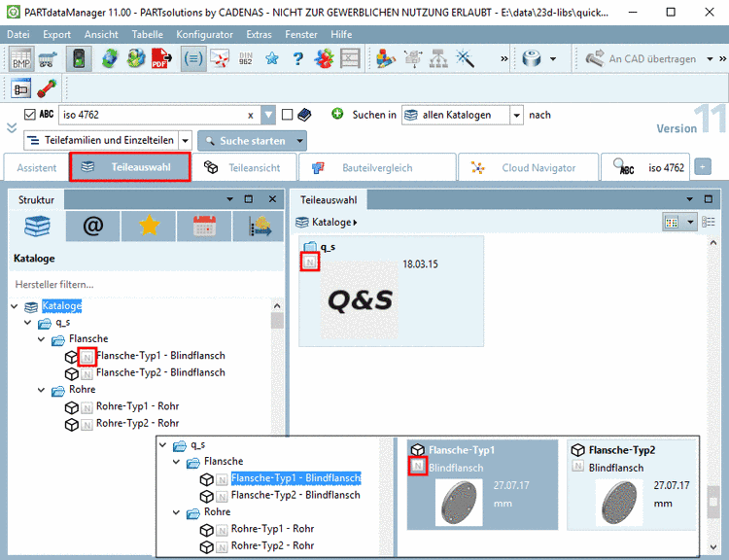The width and height of the screenshot is (729, 560).
Task: Open the calendar history section in Struktur panel
Action: (204, 227)
